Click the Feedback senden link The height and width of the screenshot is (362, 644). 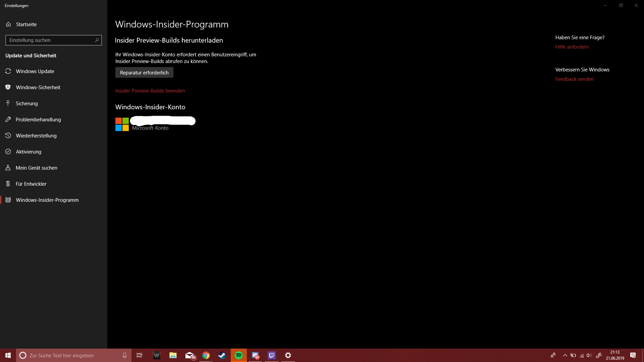click(x=575, y=79)
